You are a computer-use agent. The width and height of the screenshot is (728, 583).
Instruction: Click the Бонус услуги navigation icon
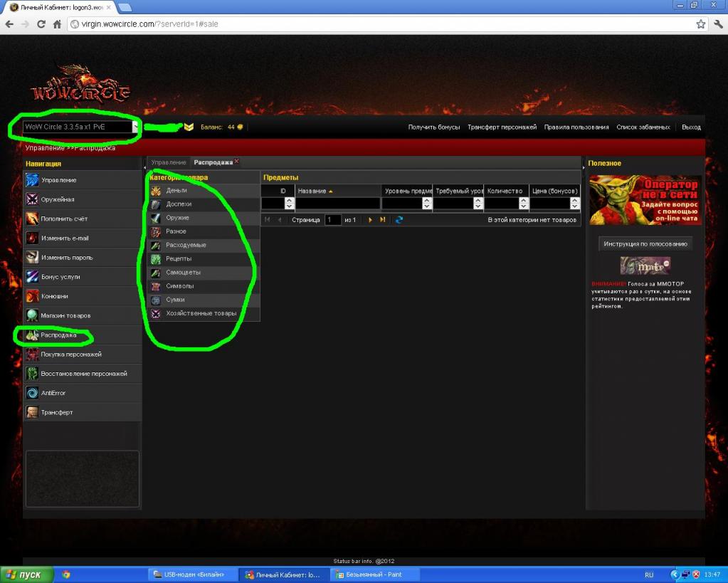pyautogui.click(x=32, y=277)
